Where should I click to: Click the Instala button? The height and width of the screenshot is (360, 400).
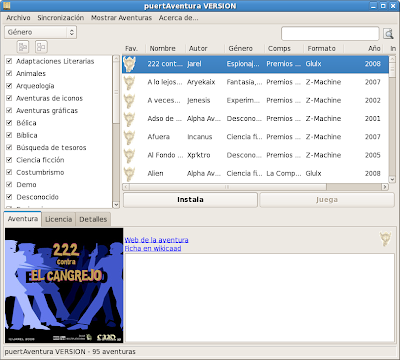(x=190, y=200)
